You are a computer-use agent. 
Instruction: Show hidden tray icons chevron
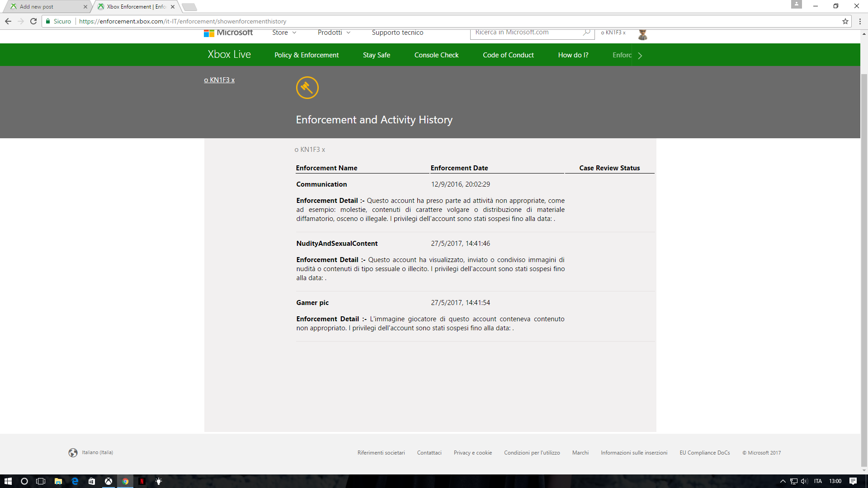[x=783, y=481]
